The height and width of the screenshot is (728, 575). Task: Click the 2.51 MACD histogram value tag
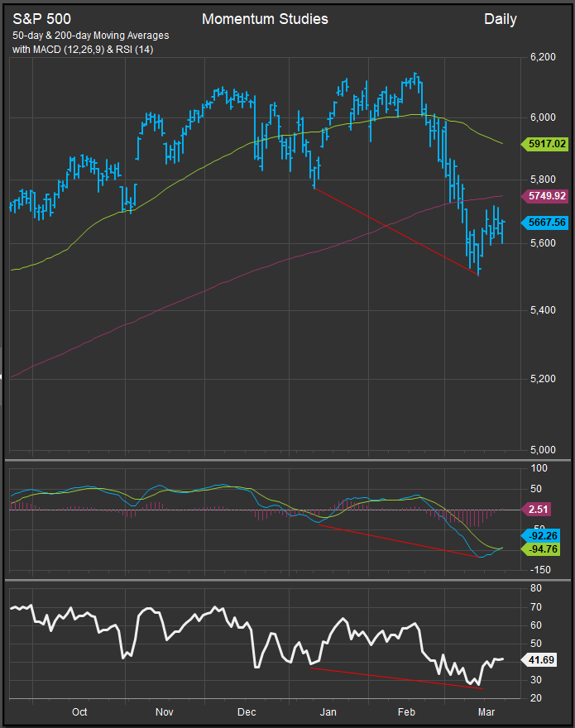535,510
